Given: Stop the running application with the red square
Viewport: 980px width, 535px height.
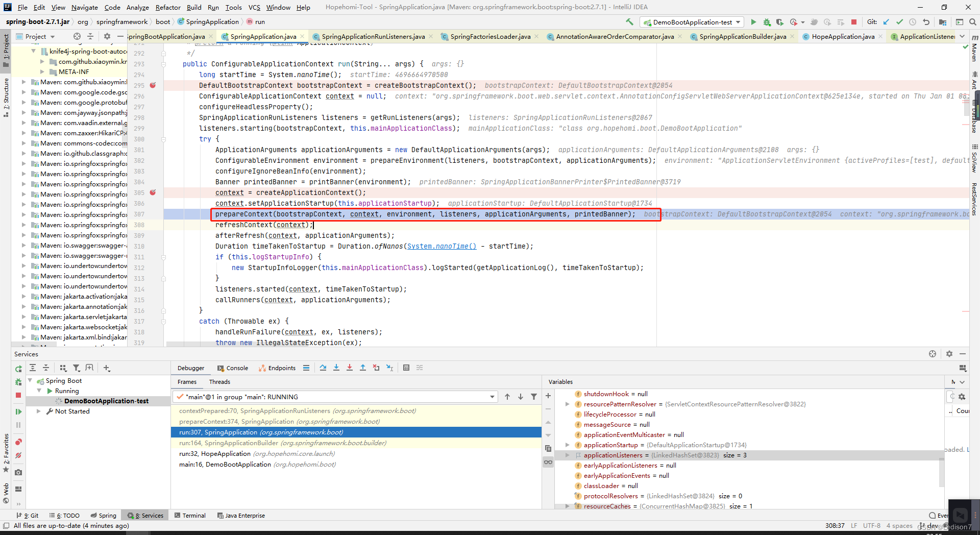Looking at the screenshot, I should pyautogui.click(x=854, y=22).
